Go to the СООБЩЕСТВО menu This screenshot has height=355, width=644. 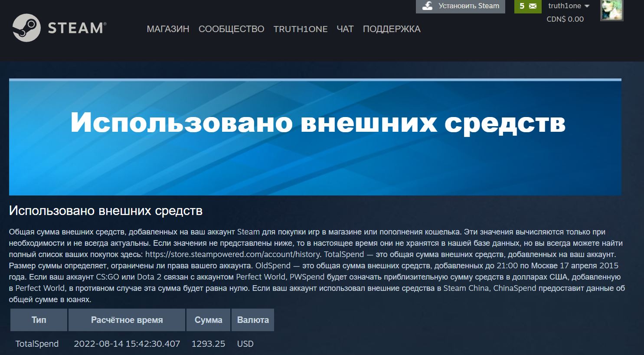coord(231,29)
